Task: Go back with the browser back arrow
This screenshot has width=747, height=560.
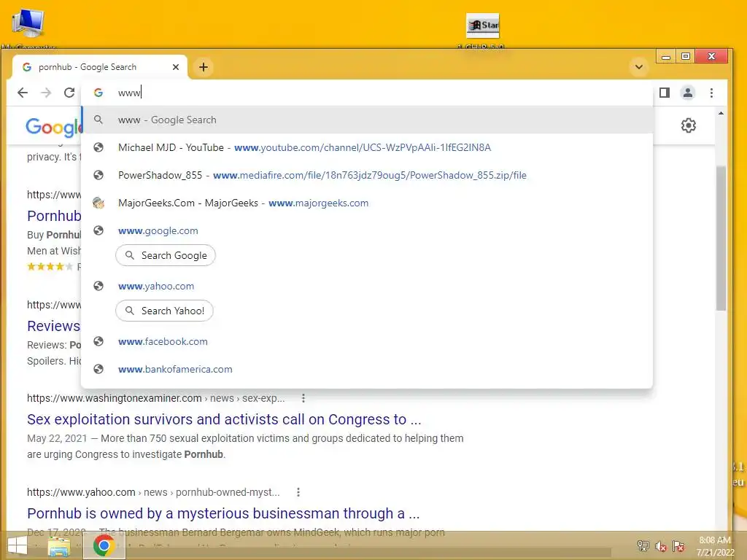Action: (x=23, y=93)
